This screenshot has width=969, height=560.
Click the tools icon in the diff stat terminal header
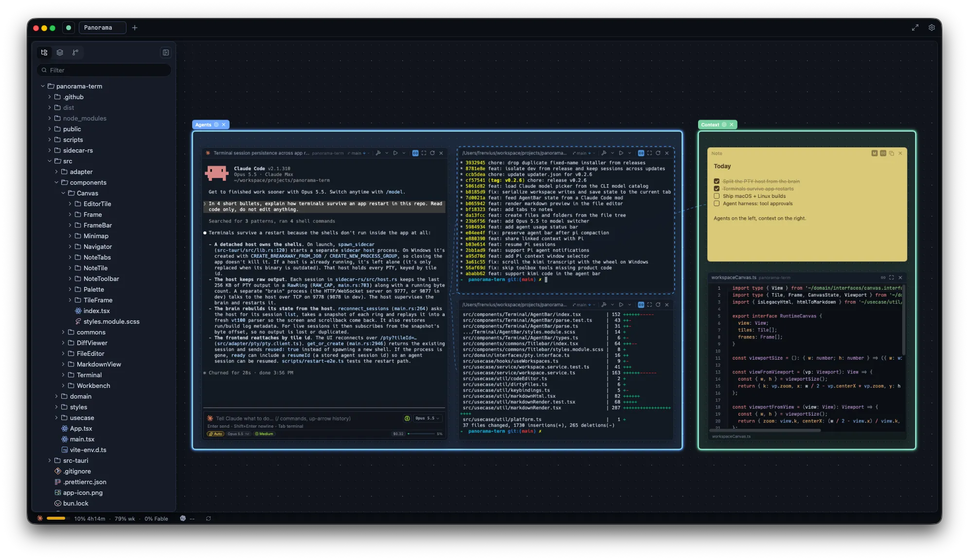pyautogui.click(x=604, y=305)
